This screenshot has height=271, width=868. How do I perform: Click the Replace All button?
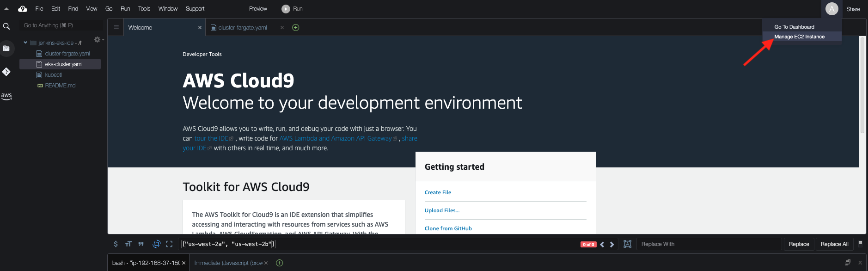(x=834, y=244)
